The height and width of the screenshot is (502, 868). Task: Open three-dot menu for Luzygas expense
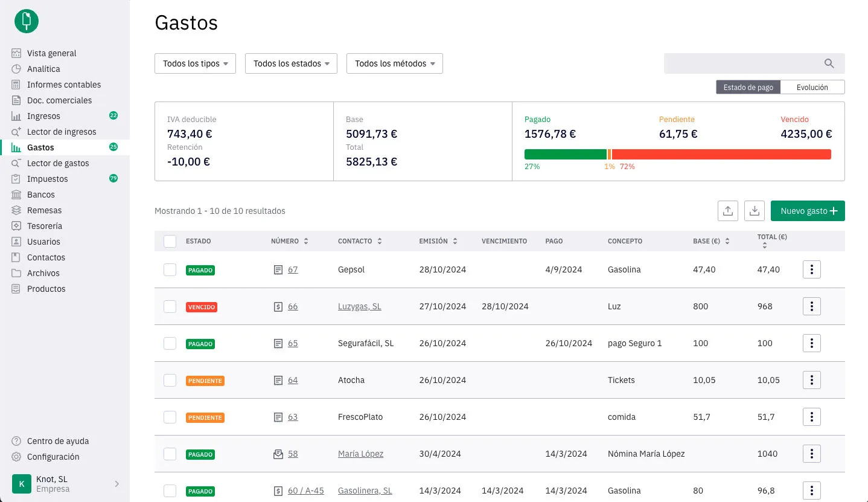812,306
